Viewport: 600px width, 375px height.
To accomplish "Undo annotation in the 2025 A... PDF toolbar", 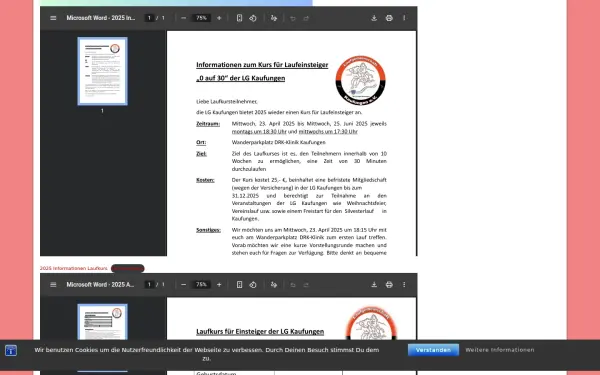I will 293,285.
